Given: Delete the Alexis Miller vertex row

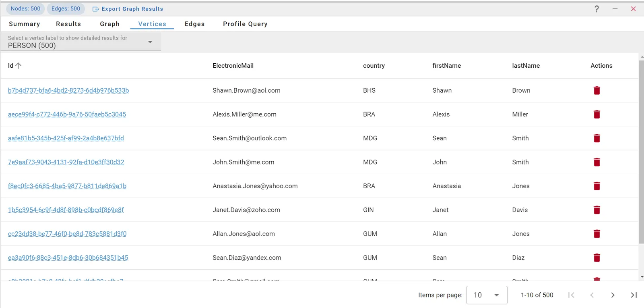Looking at the screenshot, I should pos(597,114).
